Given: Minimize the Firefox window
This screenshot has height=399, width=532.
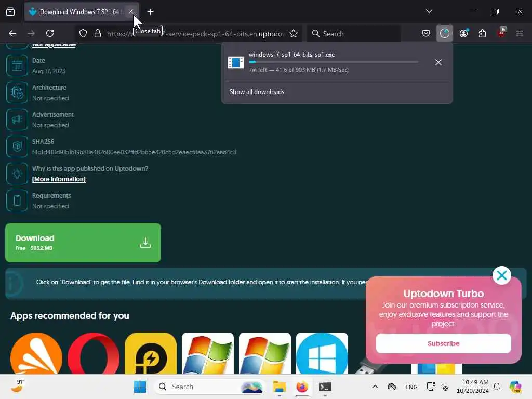Looking at the screenshot, I should pyautogui.click(x=472, y=11).
